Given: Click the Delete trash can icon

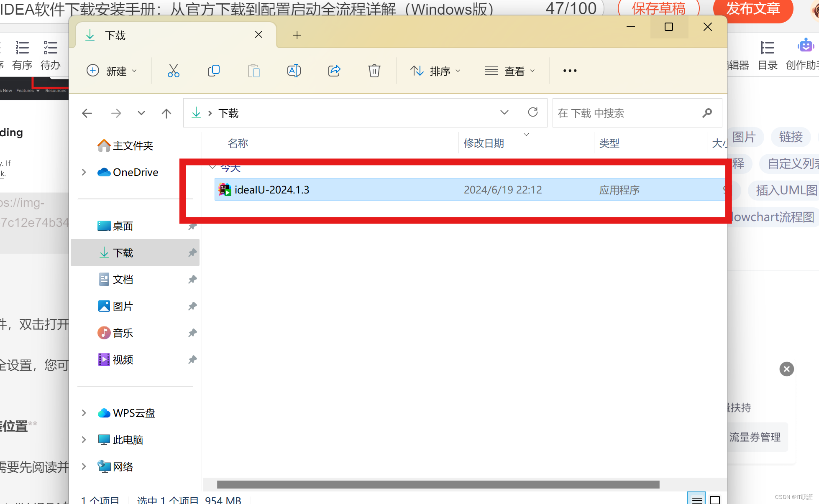Looking at the screenshot, I should coord(374,71).
